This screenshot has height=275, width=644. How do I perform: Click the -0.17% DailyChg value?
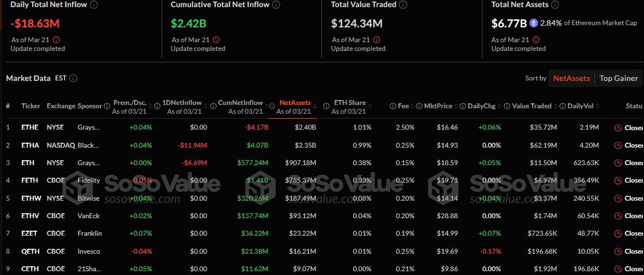(x=491, y=251)
